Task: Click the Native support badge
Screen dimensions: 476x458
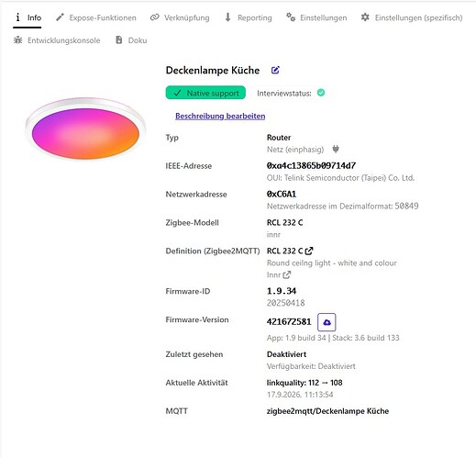Action: coord(205,93)
